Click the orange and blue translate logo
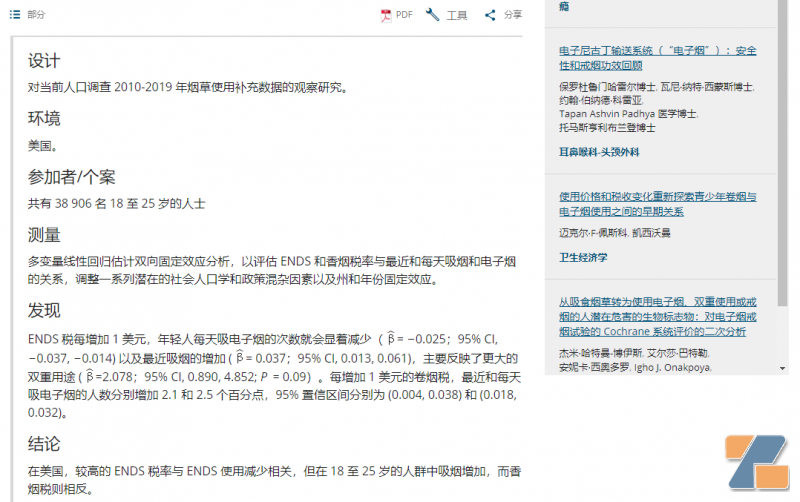This screenshot has height=502, width=800. click(757, 462)
